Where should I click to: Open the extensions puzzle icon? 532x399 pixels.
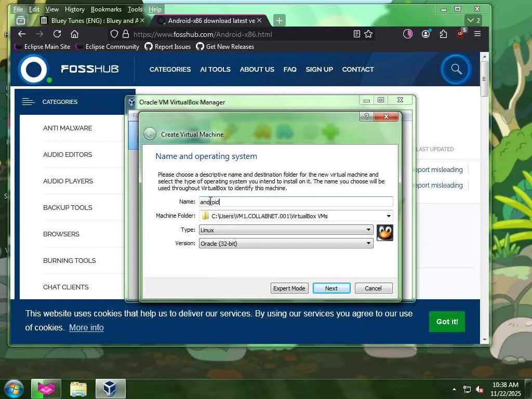pyautogui.click(x=443, y=34)
